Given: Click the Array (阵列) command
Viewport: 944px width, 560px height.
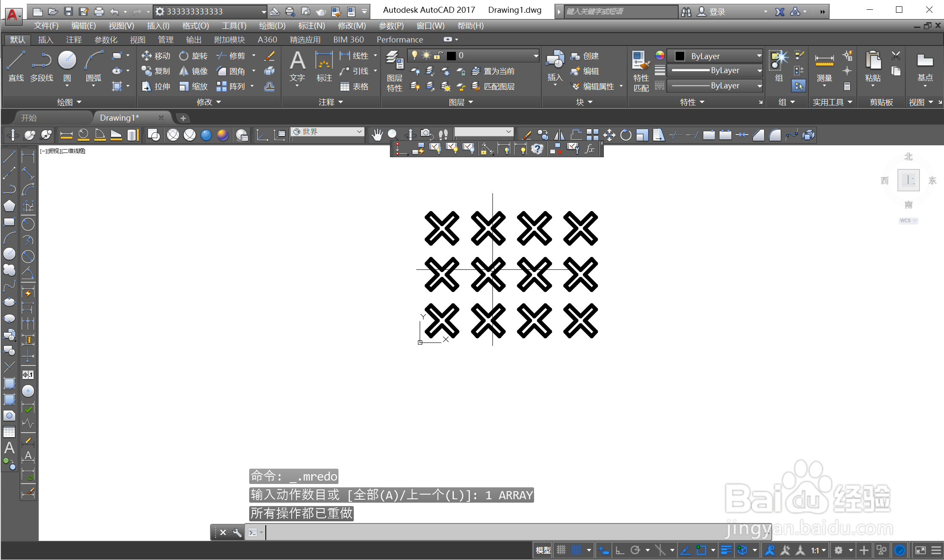Looking at the screenshot, I should pyautogui.click(x=231, y=86).
